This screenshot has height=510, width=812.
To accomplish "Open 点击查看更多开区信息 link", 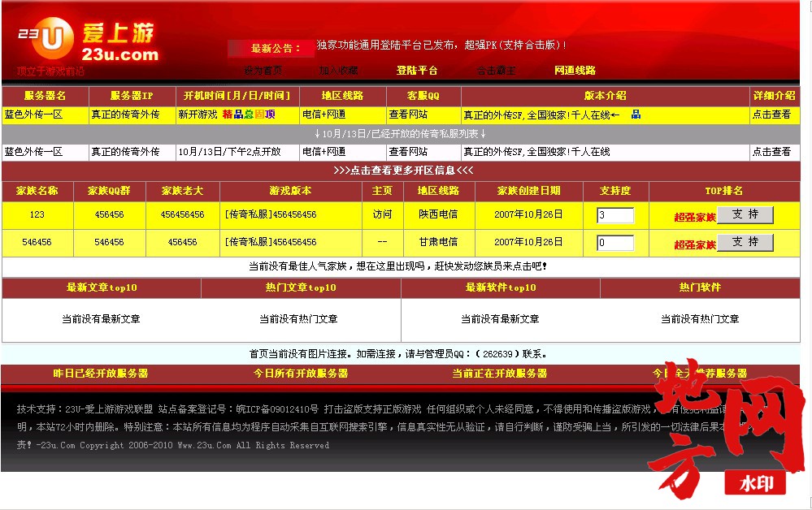I will [403, 171].
